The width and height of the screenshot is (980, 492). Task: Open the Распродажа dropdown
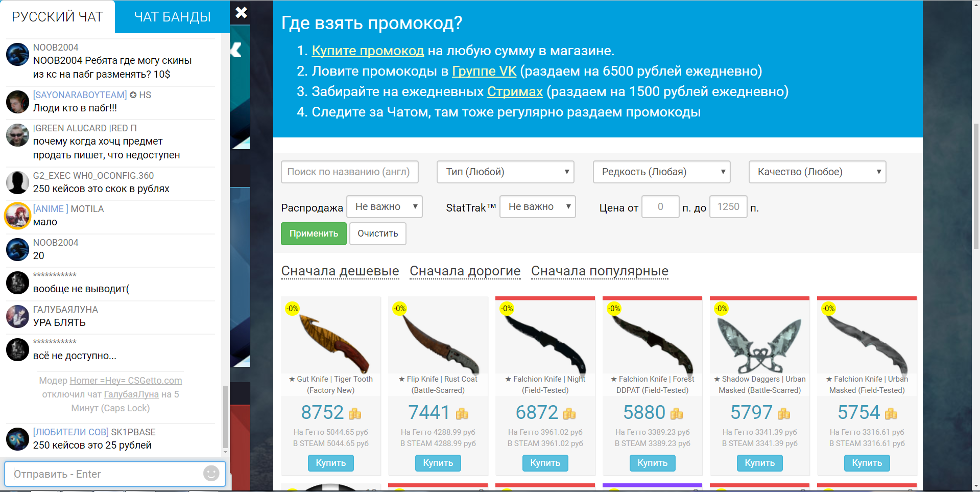click(x=385, y=207)
